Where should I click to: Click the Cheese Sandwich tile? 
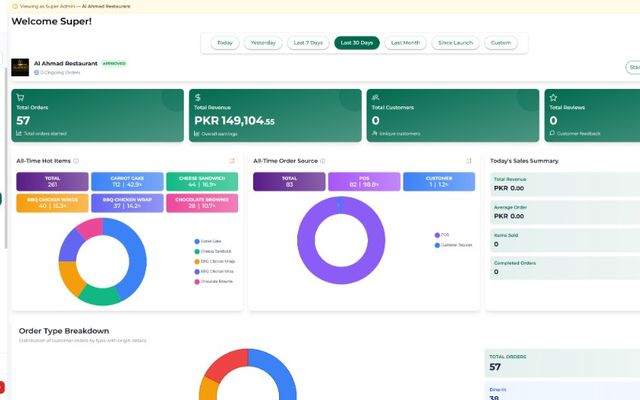click(x=202, y=182)
